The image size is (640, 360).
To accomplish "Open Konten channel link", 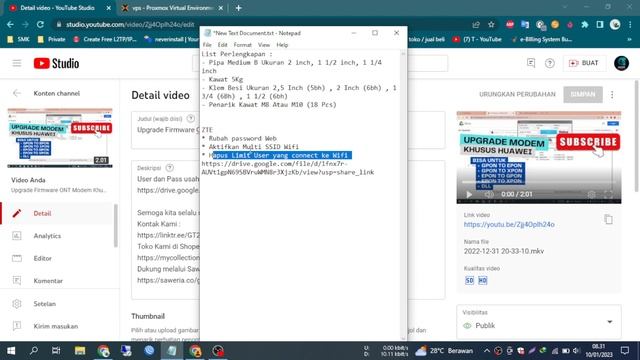I will 57,93.
